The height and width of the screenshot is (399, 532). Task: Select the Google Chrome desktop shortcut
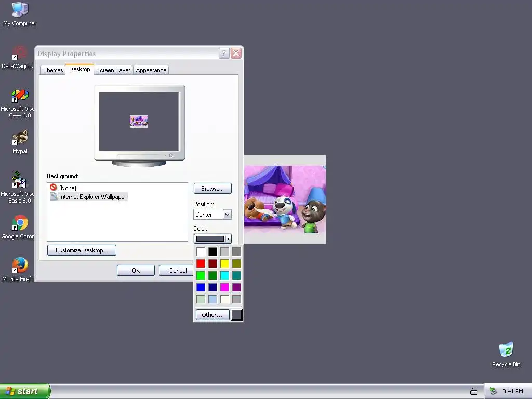18,228
